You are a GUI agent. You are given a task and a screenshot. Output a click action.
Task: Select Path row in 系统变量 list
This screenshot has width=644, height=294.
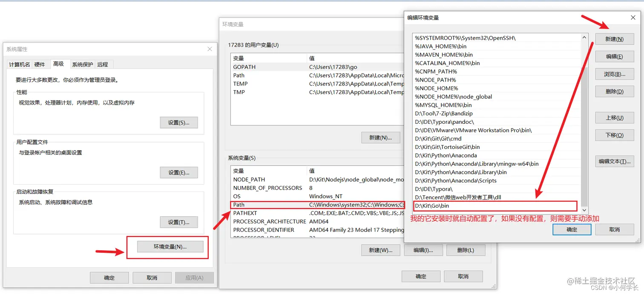pos(317,205)
